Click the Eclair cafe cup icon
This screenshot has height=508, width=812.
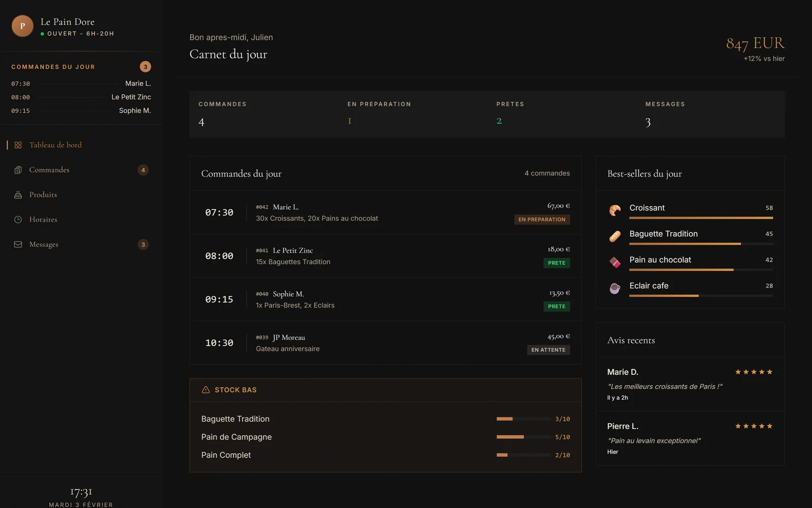(x=615, y=289)
